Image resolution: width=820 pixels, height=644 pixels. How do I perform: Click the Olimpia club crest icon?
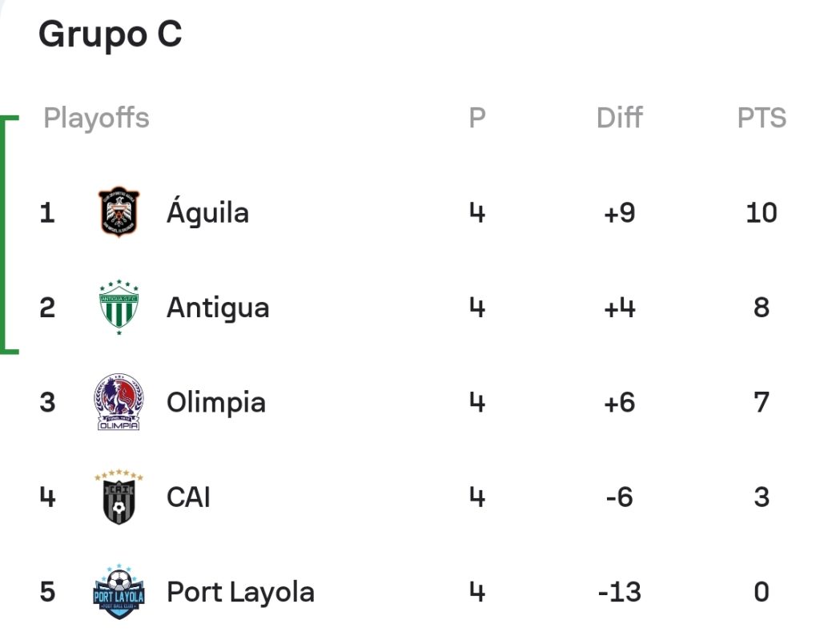click(119, 402)
